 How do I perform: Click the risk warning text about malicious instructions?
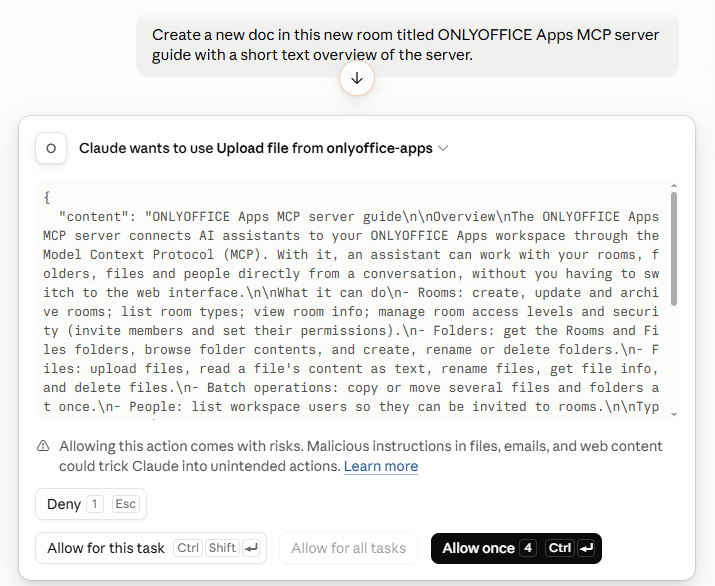tap(360, 456)
